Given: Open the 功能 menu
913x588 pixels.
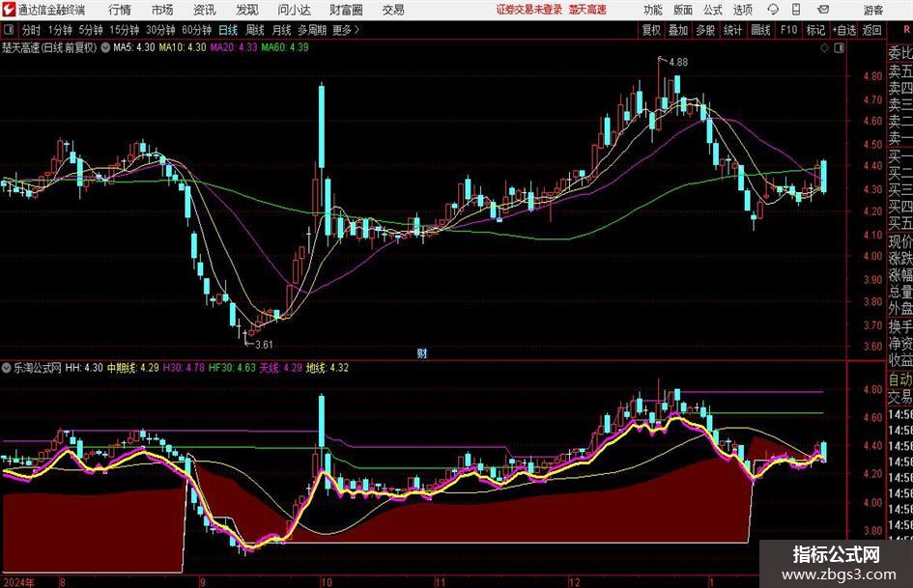Looking at the screenshot, I should (653, 10).
